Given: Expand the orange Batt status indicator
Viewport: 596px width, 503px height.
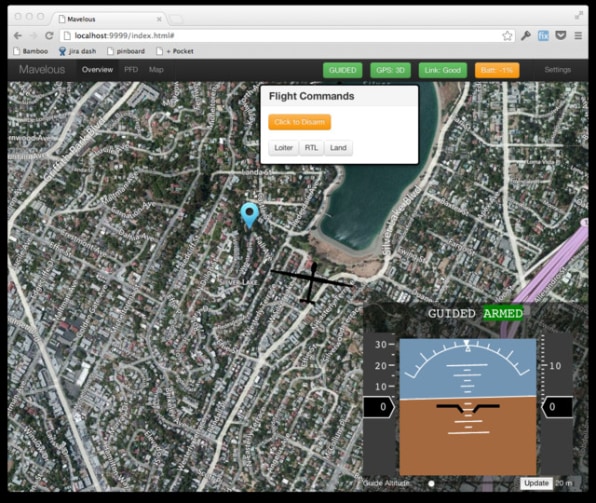Looking at the screenshot, I should point(497,70).
